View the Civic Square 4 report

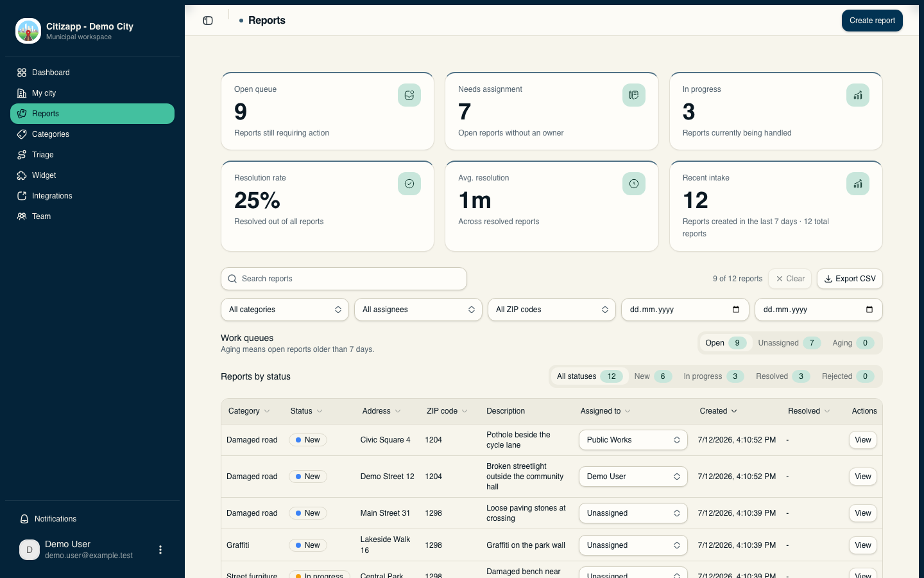pos(863,440)
